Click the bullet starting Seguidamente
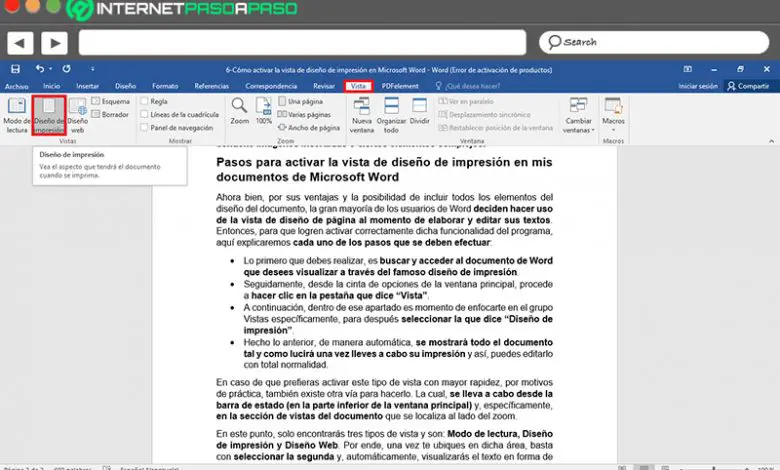The height and width of the screenshot is (470, 780). [x=397, y=289]
